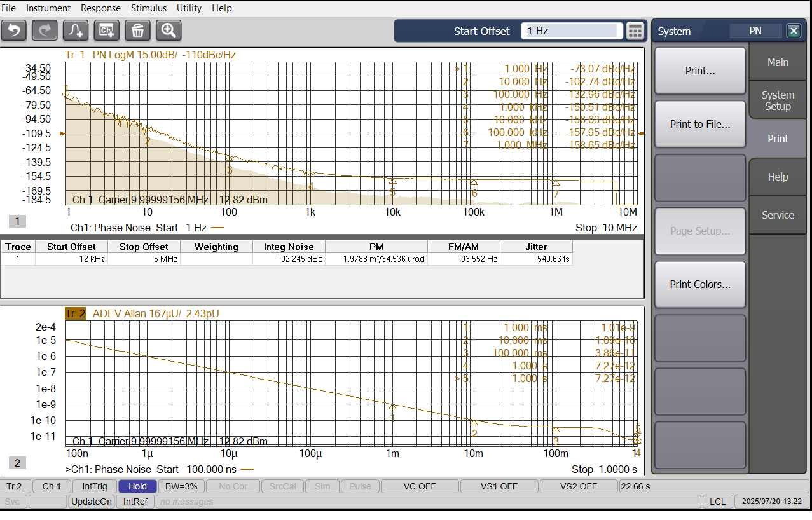
Task: Click the Start Offset value field
Action: tap(572, 31)
